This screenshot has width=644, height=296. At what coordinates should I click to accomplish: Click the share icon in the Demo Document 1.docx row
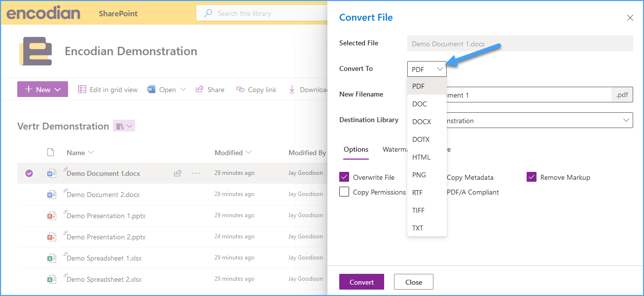[x=178, y=173]
